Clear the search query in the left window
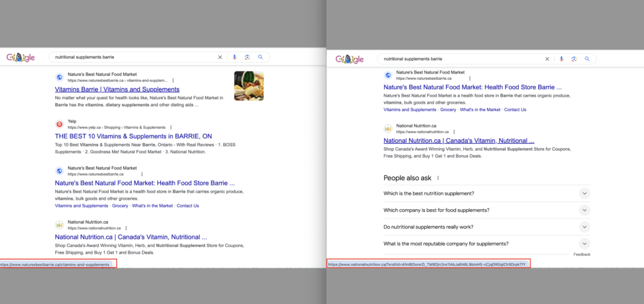 point(220,57)
